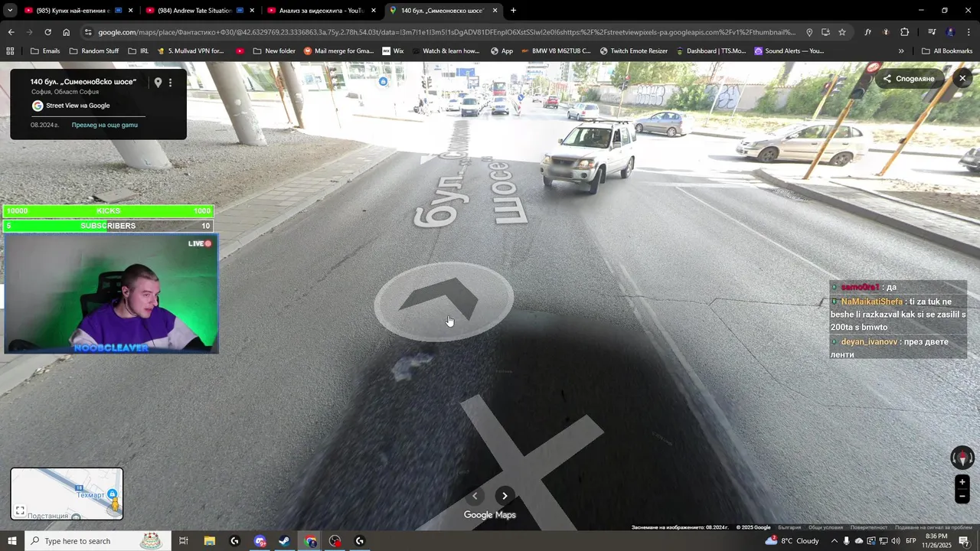980x551 pixels.
Task: Click the location pin icon in address card
Action: click(x=158, y=83)
